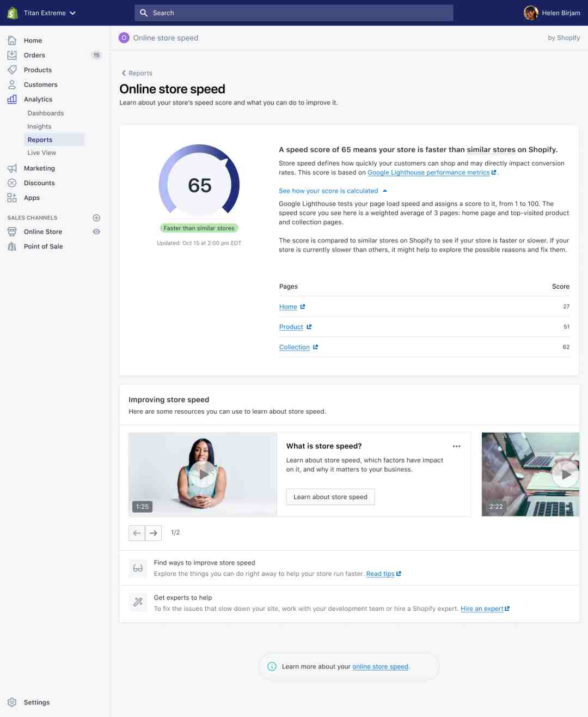
Task: Open the Helen Birjam account name
Action: pyautogui.click(x=561, y=13)
